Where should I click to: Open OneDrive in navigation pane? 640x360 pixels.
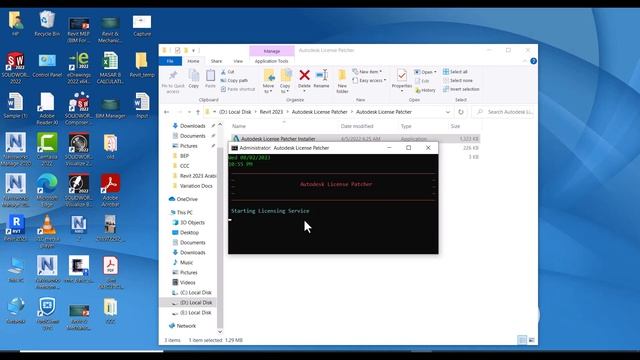183,199
